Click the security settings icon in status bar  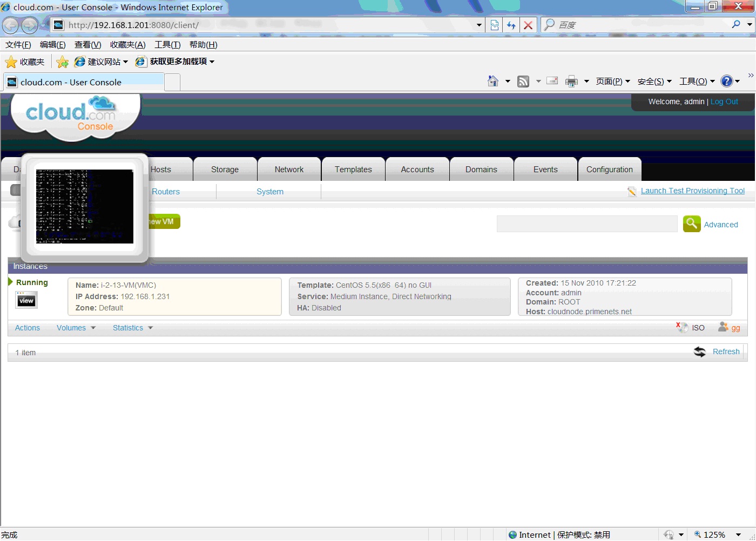click(669, 535)
